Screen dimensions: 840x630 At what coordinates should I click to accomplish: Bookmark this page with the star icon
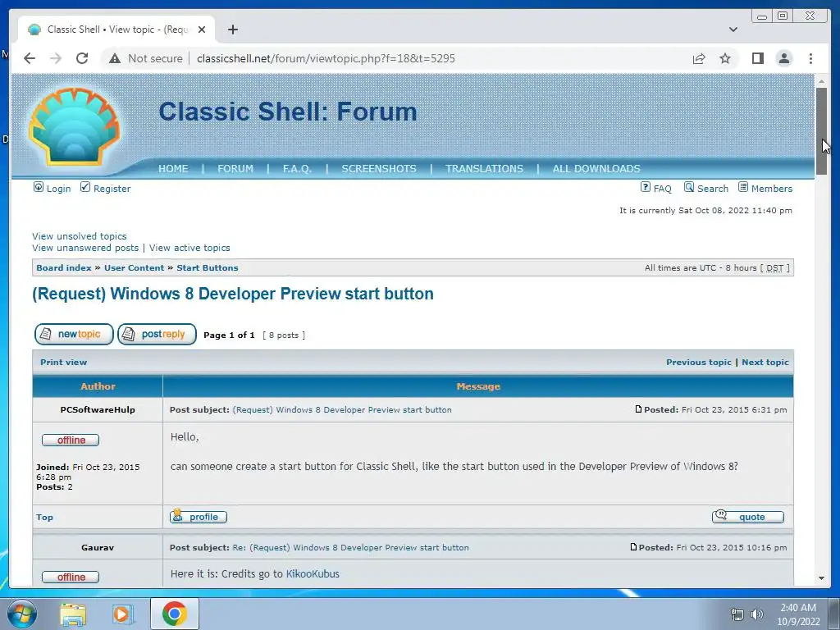pos(725,58)
